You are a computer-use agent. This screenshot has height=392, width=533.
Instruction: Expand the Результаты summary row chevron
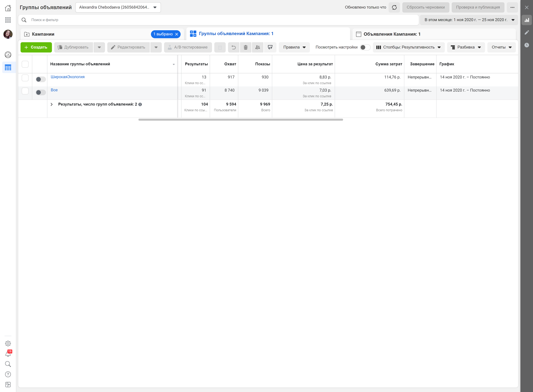coord(52,104)
